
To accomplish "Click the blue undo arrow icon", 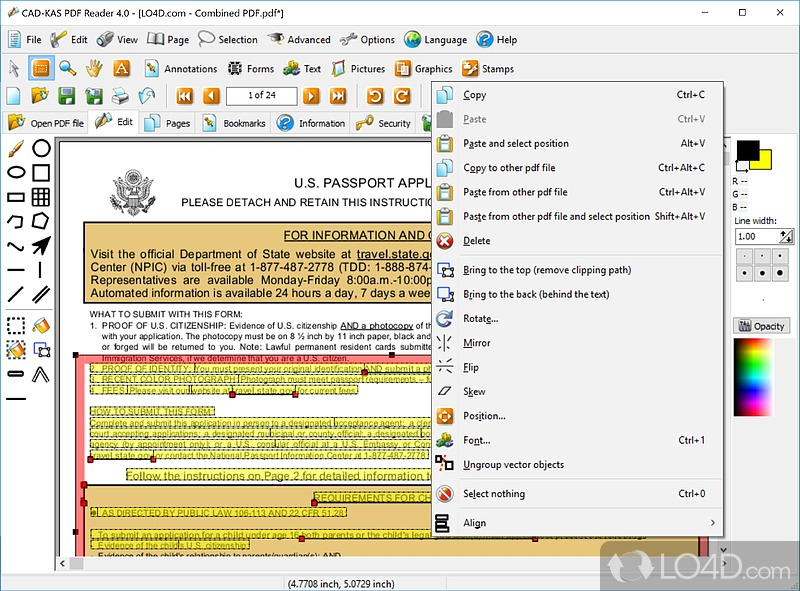I will 147,96.
